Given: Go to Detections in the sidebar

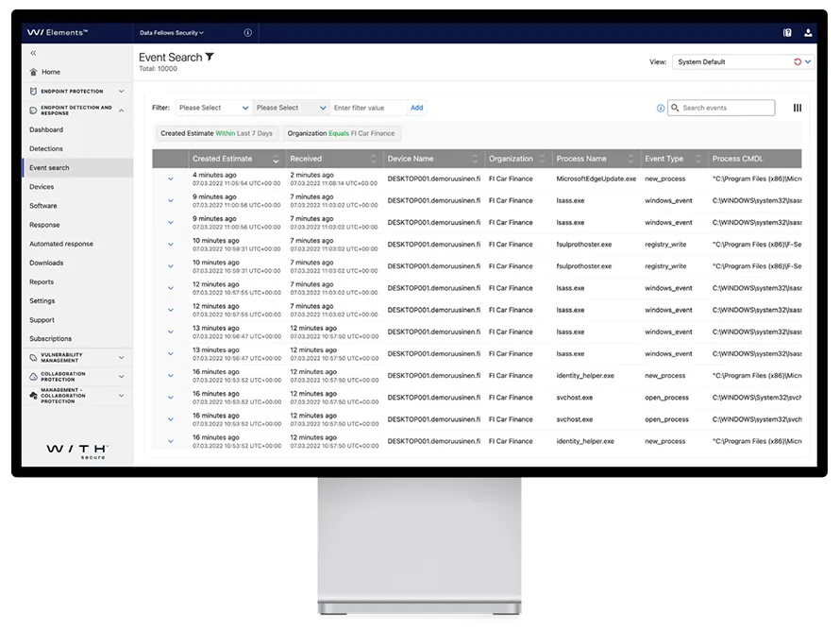Looking at the screenshot, I should point(46,149).
